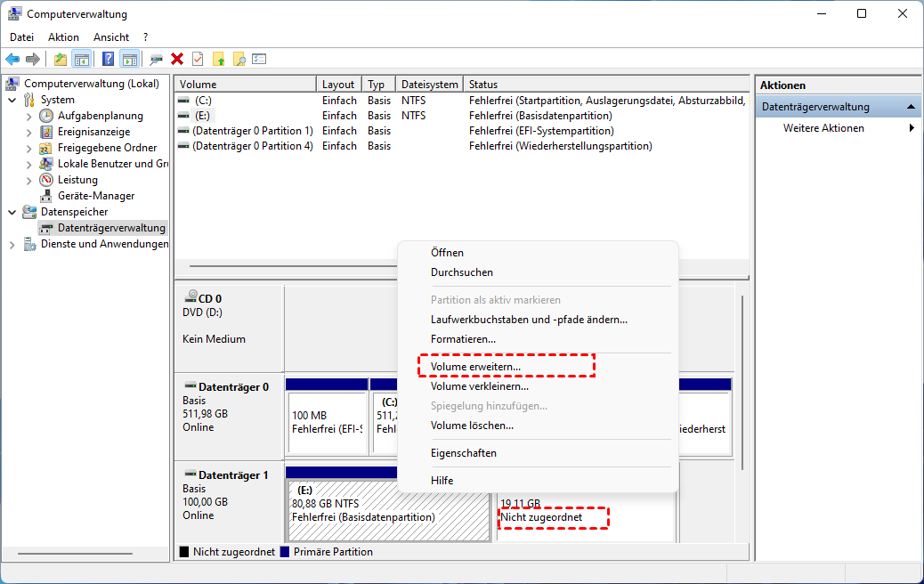This screenshot has height=584, width=924.
Task: Open the Leistung performance icon
Action: pos(46,180)
